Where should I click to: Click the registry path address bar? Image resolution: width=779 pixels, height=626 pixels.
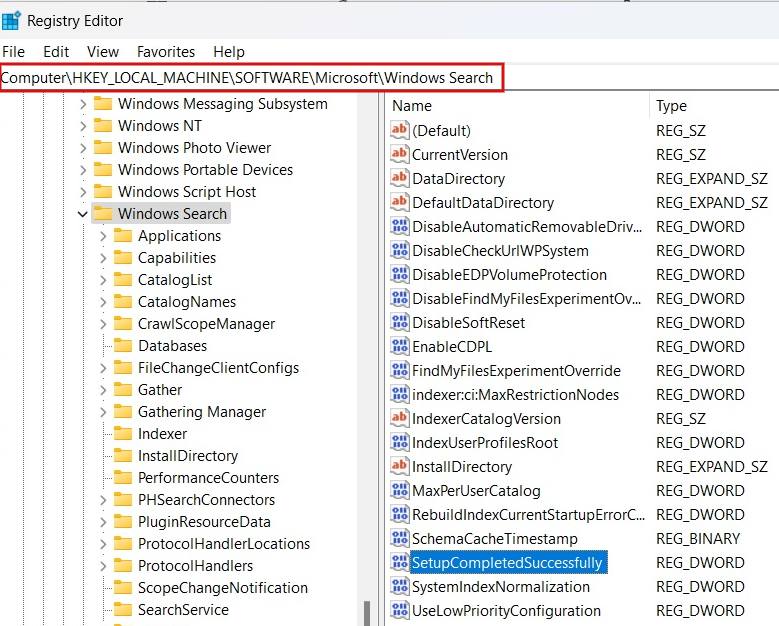pyautogui.click(x=252, y=78)
